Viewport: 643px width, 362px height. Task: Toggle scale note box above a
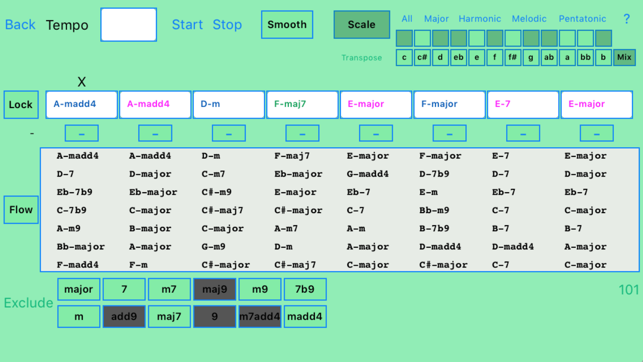tap(567, 38)
